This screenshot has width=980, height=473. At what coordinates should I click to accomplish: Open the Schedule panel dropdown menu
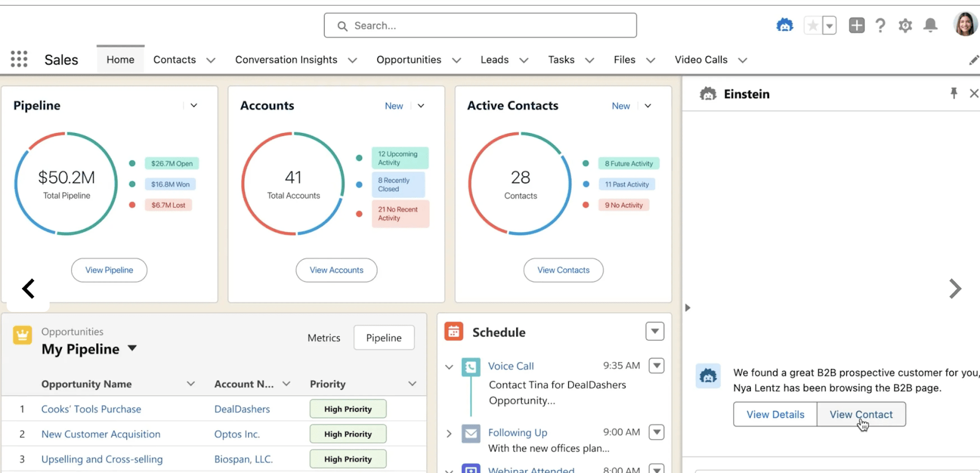pyautogui.click(x=655, y=331)
